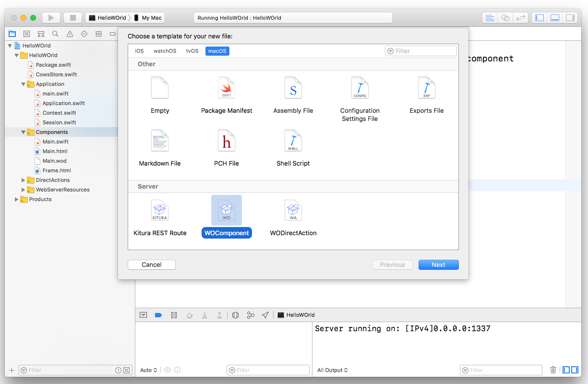Stop the running HelloWOrld app
The width and height of the screenshot is (588, 384).
click(73, 18)
